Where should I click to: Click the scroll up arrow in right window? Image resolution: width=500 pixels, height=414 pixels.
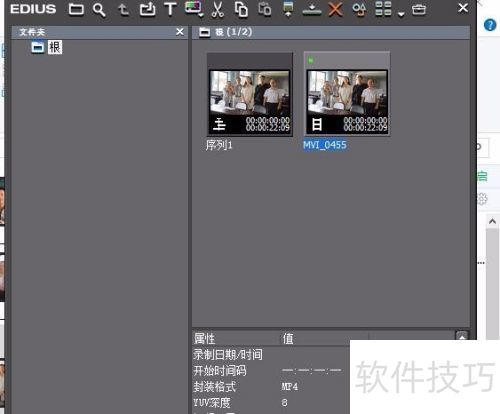coord(492,222)
